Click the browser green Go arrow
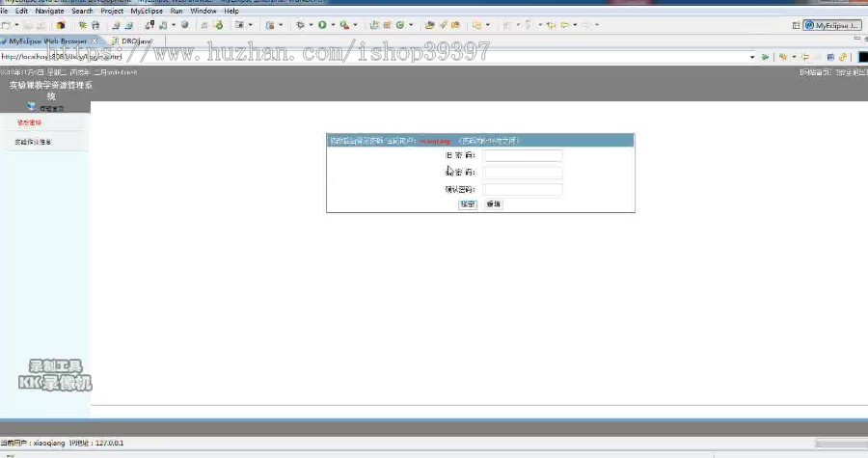Screen dimensions: 868x458 [765, 57]
